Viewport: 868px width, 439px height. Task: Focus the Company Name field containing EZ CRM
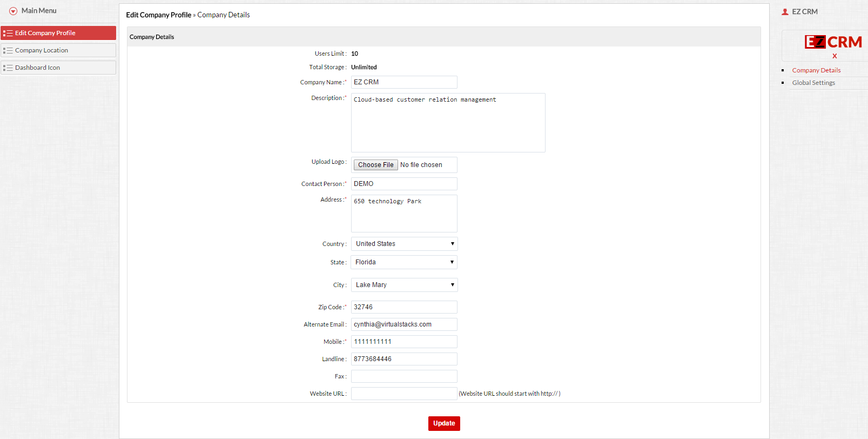pos(404,82)
